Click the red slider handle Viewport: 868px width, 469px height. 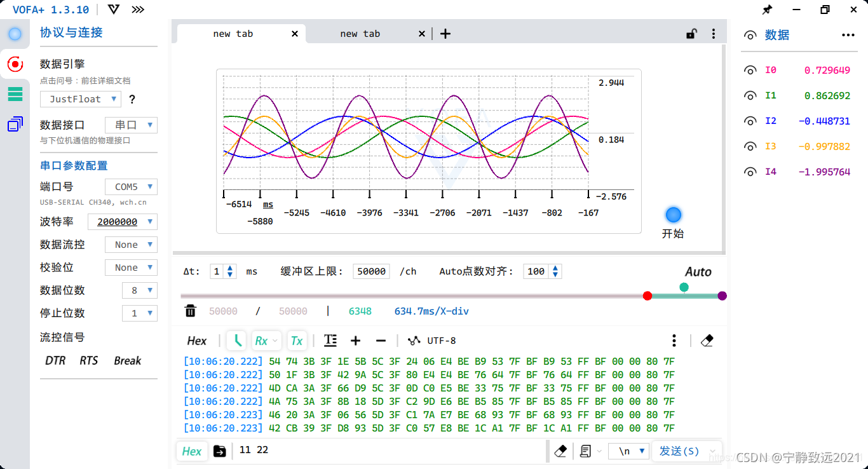[648, 296]
